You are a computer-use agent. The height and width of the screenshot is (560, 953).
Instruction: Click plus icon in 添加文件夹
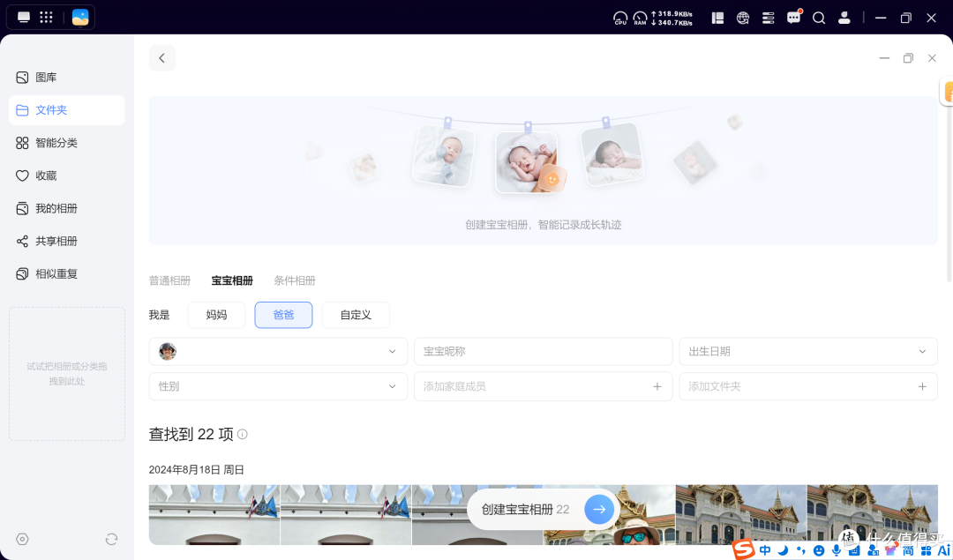click(922, 386)
